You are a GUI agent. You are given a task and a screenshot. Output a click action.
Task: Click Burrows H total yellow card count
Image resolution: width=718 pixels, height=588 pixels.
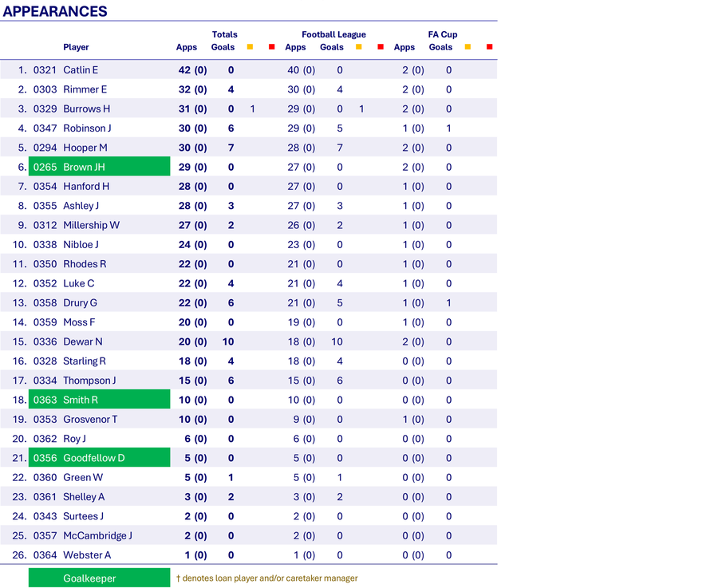coord(252,109)
